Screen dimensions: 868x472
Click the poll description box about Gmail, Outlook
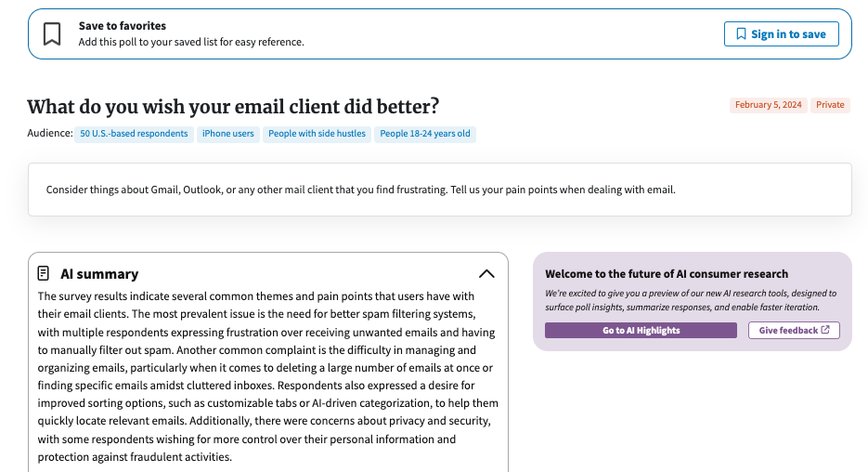coord(439,190)
